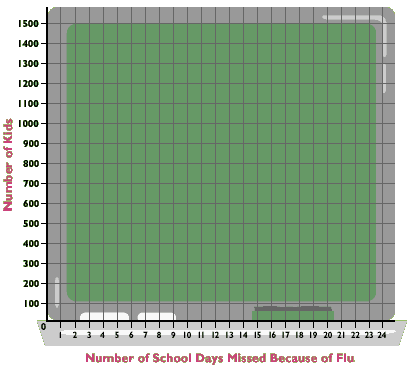Select the 100 label on y-axis
409x367 pixels.
[x=31, y=304]
